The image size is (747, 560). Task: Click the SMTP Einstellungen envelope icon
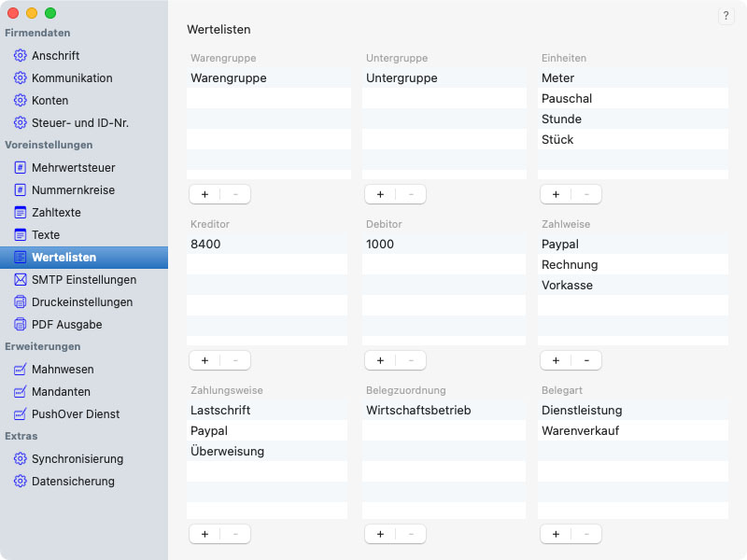coord(21,280)
